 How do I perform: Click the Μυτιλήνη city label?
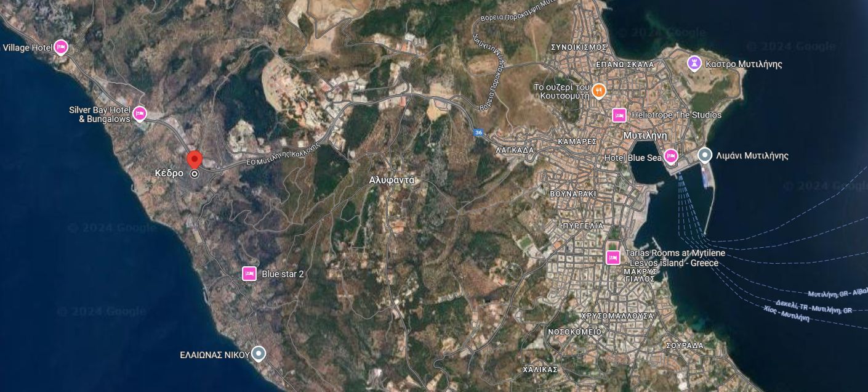646,135
